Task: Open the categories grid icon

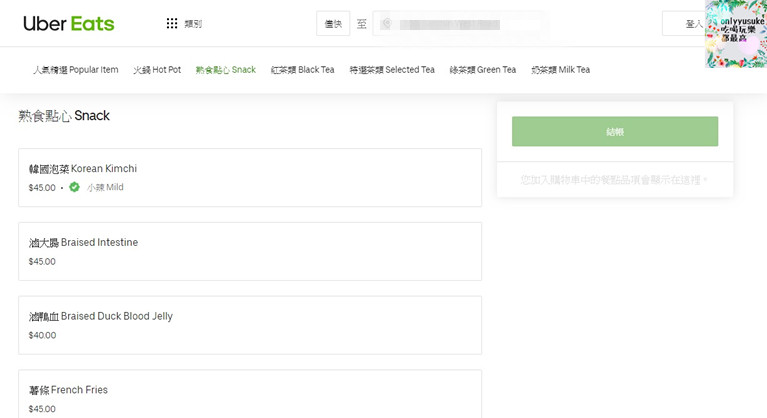Action: pos(172,24)
